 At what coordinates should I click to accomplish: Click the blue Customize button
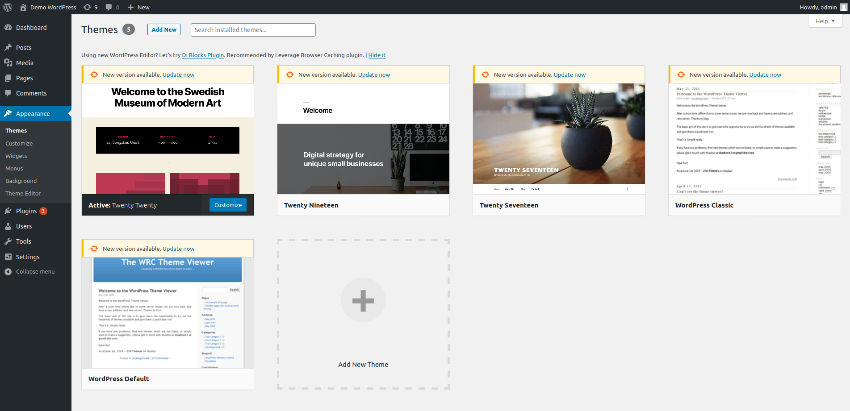pos(228,205)
